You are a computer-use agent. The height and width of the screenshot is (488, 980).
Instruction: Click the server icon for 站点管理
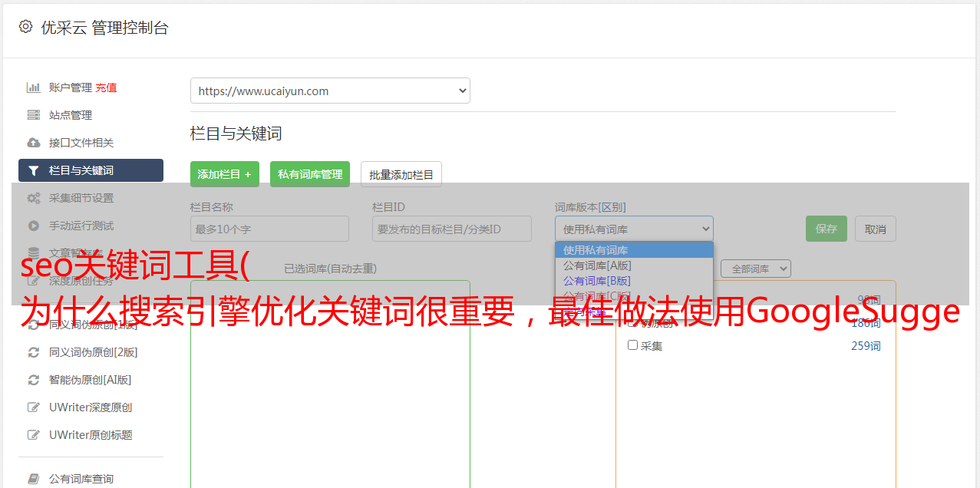tap(34, 115)
